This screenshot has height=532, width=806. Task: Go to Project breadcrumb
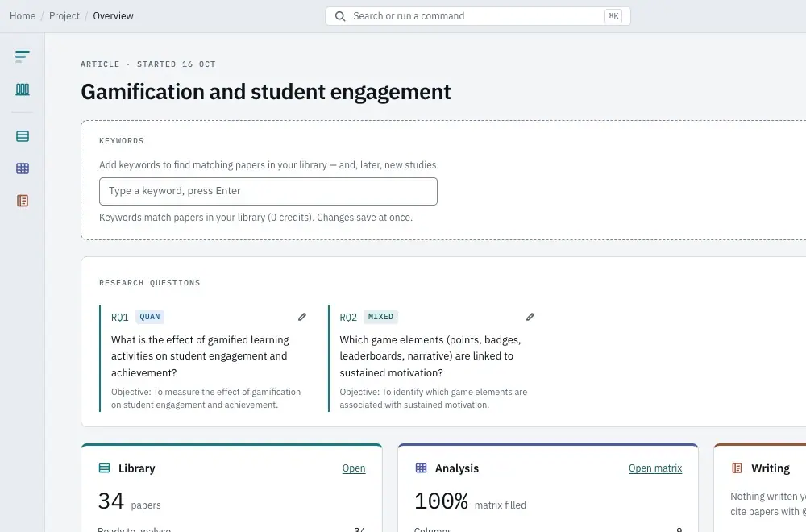(64, 16)
